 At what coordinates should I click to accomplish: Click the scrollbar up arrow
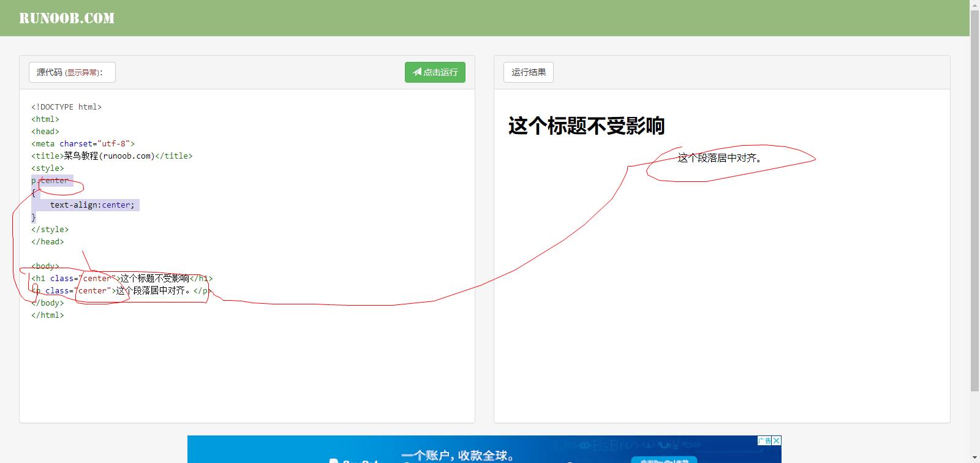click(974, 4)
